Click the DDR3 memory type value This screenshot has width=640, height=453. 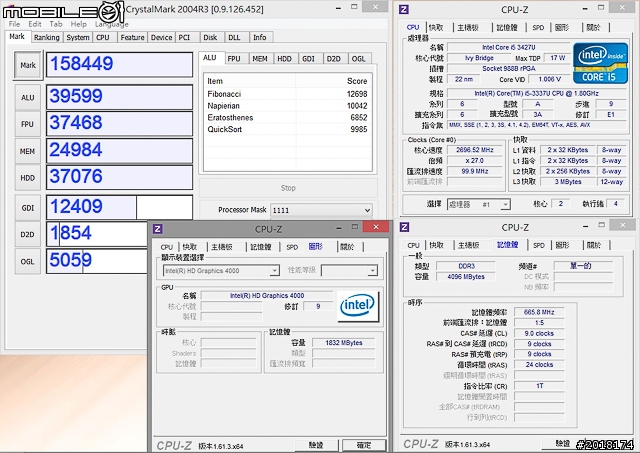pos(467,266)
